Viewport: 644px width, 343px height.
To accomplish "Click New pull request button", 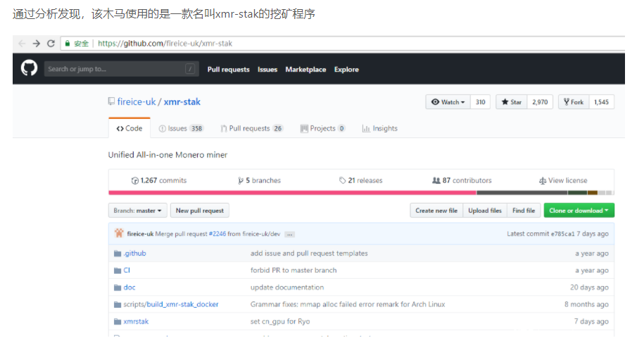I will pos(200,211).
